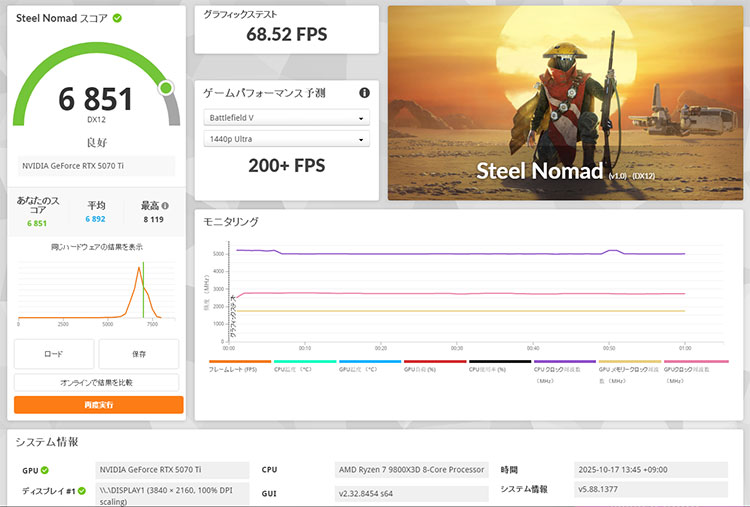Image resolution: width=750 pixels, height=507 pixels.
Task: Click the 保存 (Save) button
Action: [139, 354]
